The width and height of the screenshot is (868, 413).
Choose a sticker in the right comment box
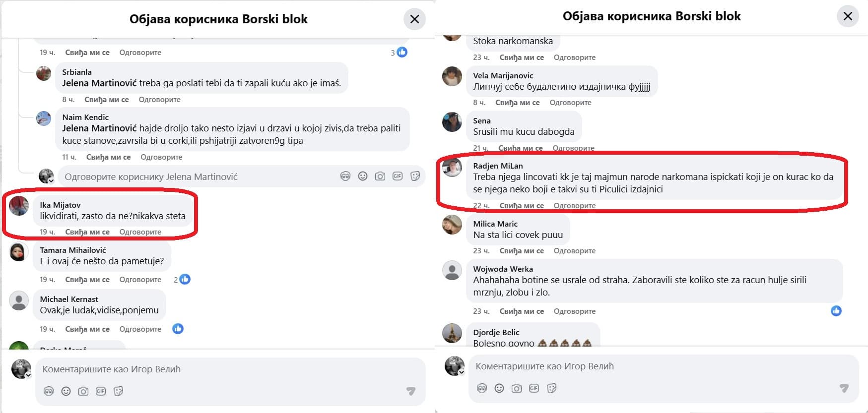click(x=551, y=388)
